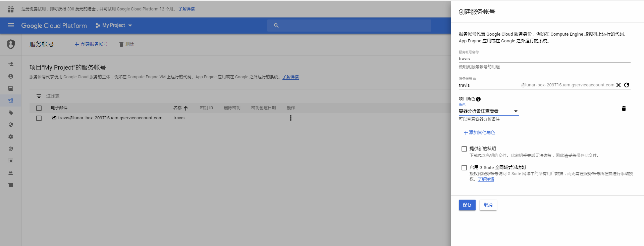Image resolution: width=644 pixels, height=246 pixels.
Task: Check the travis service account row checkbox
Action: 39,118
